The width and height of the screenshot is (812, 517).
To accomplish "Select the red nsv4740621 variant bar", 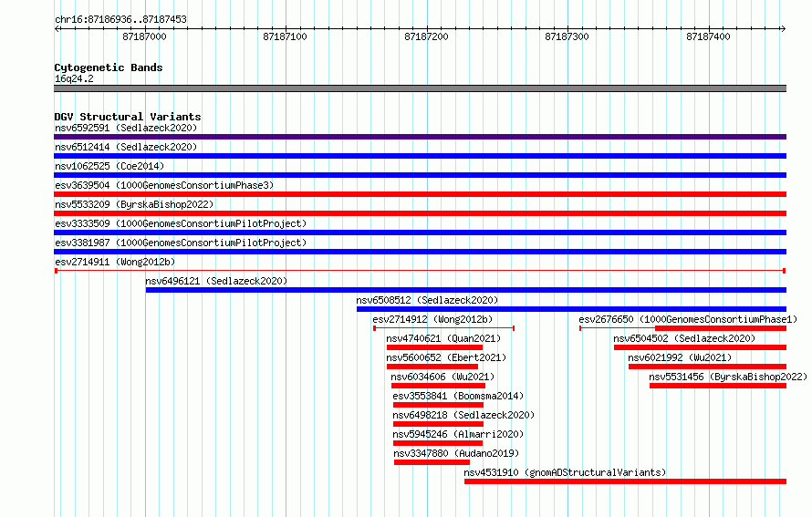I will pos(434,347).
